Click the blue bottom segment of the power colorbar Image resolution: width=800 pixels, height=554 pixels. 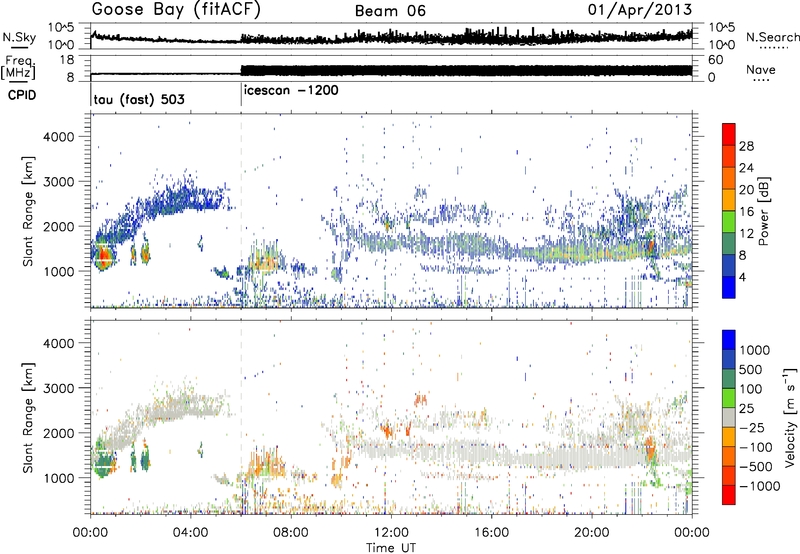[729, 287]
